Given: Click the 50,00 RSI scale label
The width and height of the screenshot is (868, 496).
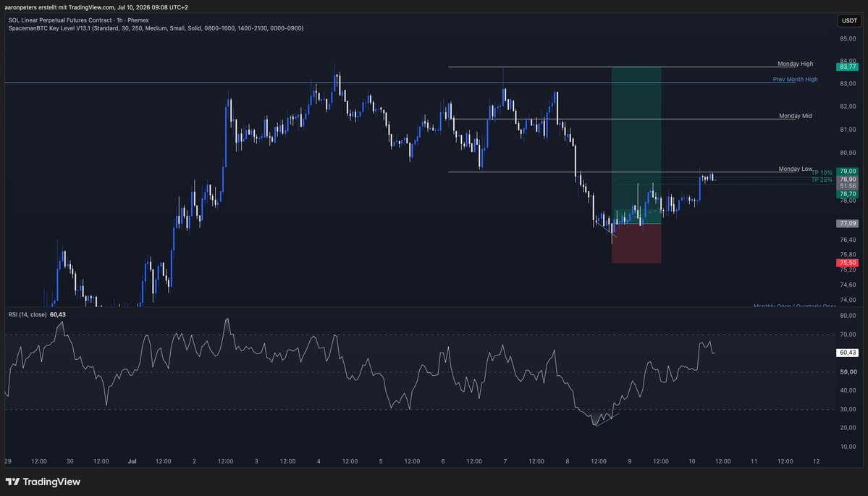Looking at the screenshot, I should [848, 372].
